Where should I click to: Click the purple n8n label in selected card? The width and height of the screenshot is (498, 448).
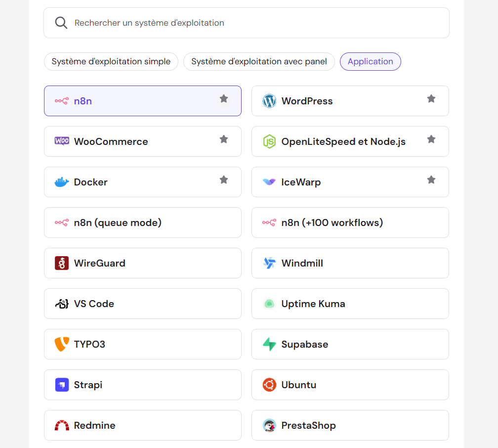[83, 101]
